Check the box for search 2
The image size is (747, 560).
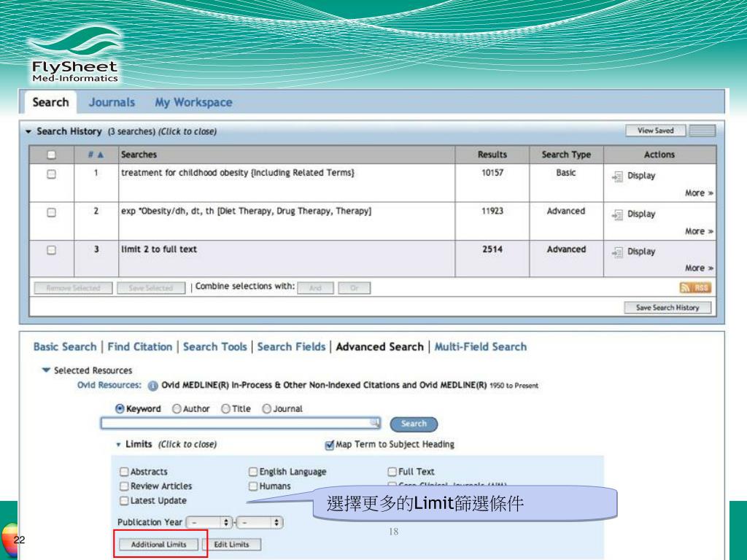(x=52, y=212)
